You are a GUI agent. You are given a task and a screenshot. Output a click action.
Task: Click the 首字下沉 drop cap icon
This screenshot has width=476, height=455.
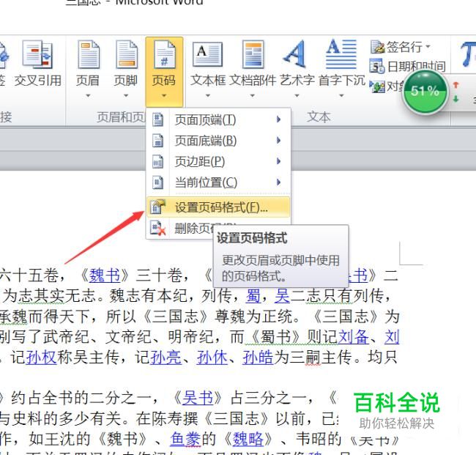point(341,53)
